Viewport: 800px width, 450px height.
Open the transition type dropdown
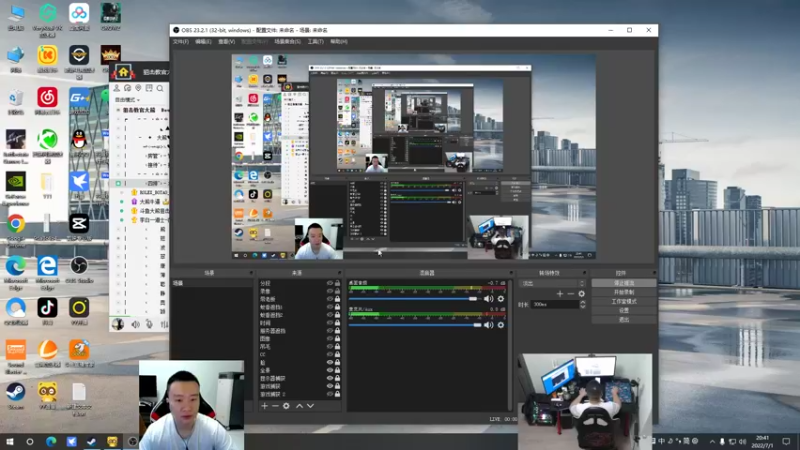(552, 283)
